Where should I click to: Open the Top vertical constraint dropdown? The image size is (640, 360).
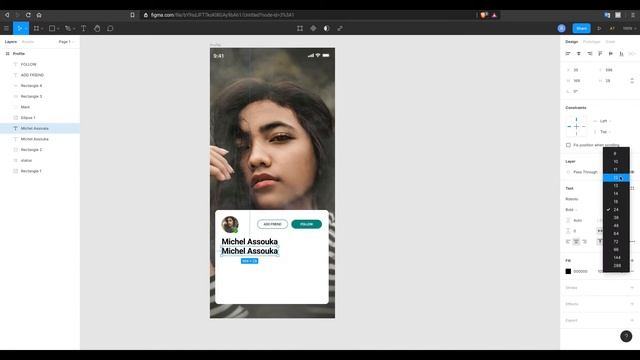[605, 132]
